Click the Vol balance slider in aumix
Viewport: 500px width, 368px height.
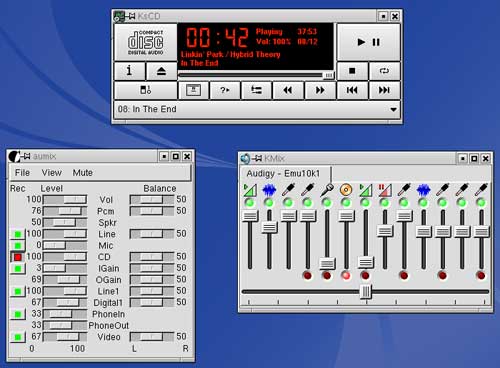152,200
